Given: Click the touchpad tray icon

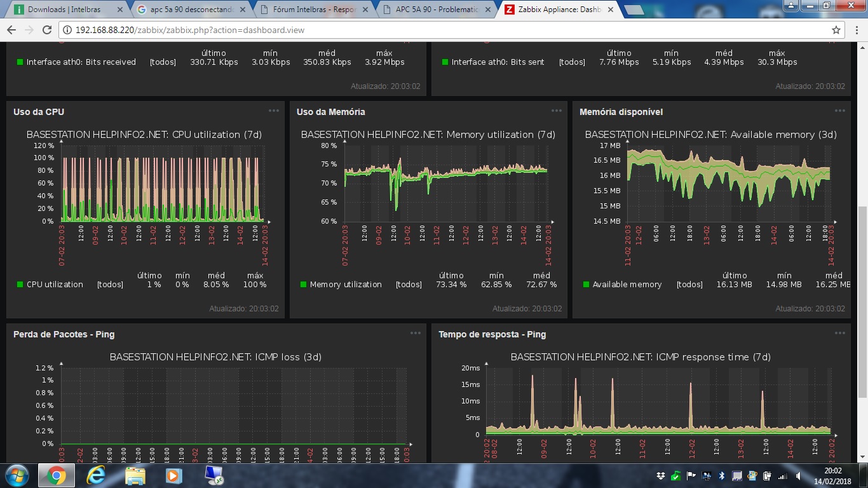Looking at the screenshot, I should (x=737, y=475).
